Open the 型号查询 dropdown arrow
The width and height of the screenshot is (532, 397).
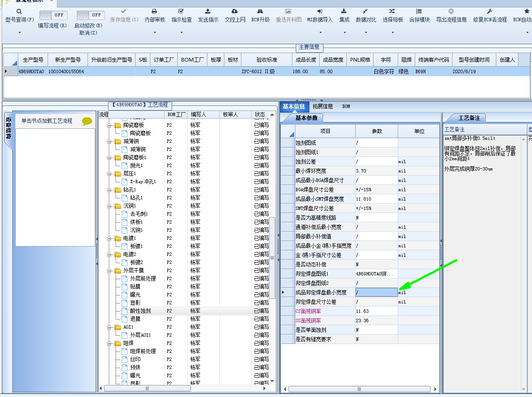click(x=20, y=33)
